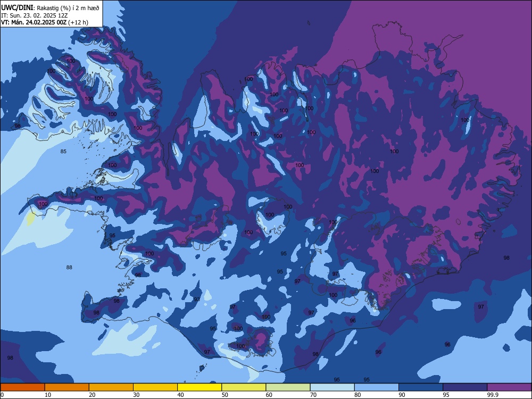Click the 'VT: Mán. 24.02.2025 00Z (+12 h)' line

[x=45, y=22]
